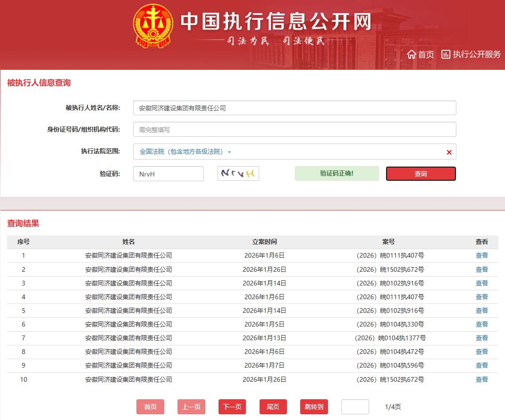Open 查看 link in row 4
Viewport: 505px width, 420px height.
click(481, 297)
